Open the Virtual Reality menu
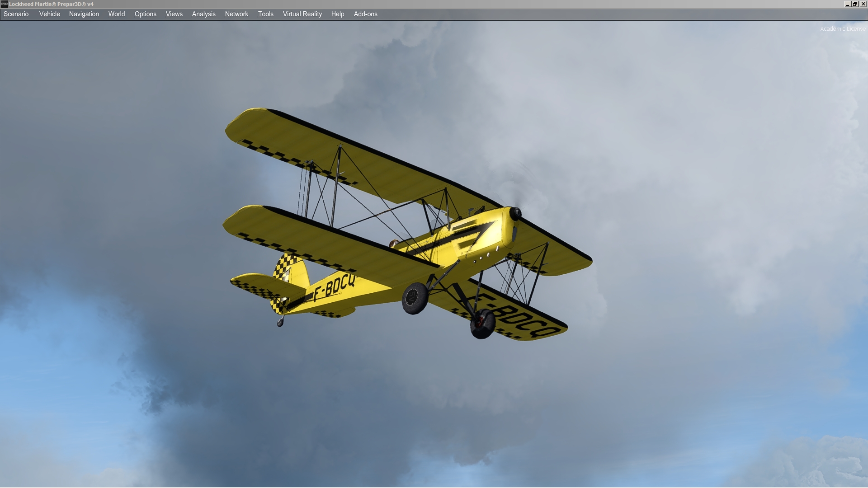Image resolution: width=868 pixels, height=488 pixels. (302, 14)
